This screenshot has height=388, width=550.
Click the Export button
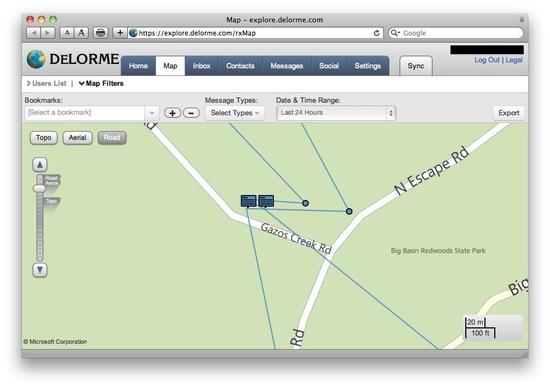click(509, 113)
